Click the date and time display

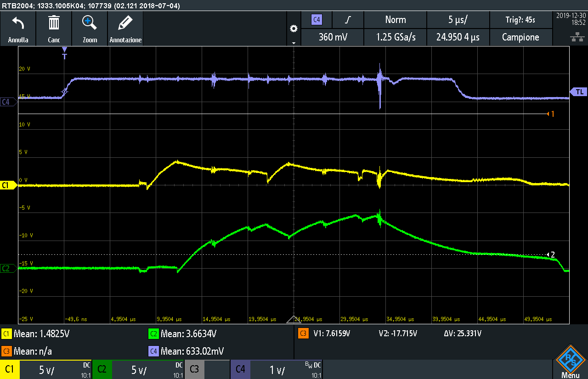[571, 18]
